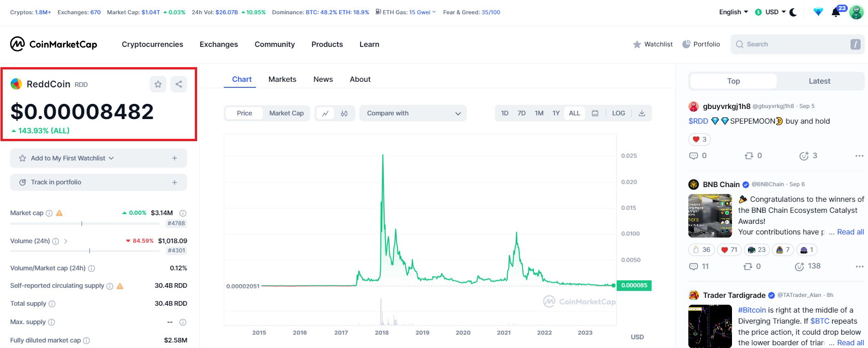Click the Market cap info icon
868x348 pixels.
pyautogui.click(x=49, y=213)
